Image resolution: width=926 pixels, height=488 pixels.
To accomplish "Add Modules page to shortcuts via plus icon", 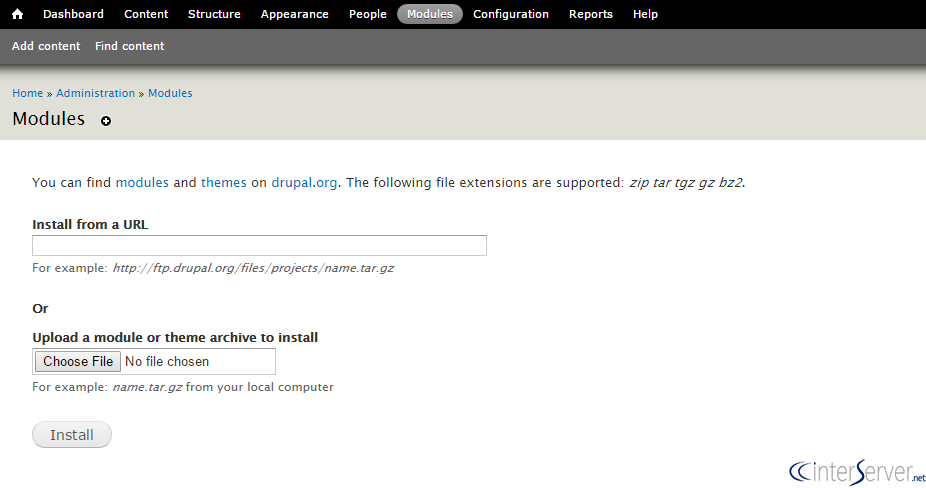I will tap(106, 121).
